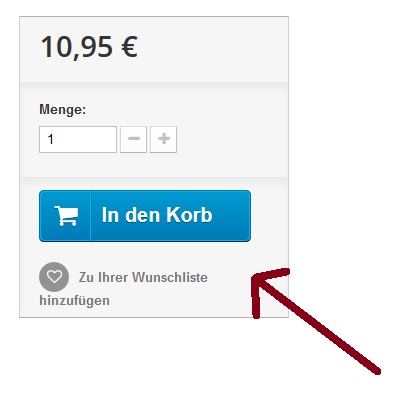Decrease quantity with the minus button

(133, 139)
